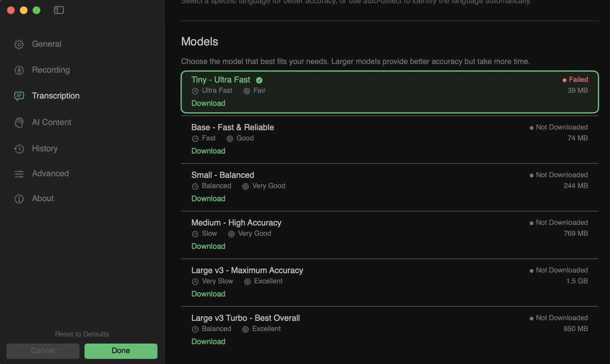The height and width of the screenshot is (364, 610).
Task: Click accuracy icon in Medium - High Accuracy row
Action: click(x=231, y=234)
